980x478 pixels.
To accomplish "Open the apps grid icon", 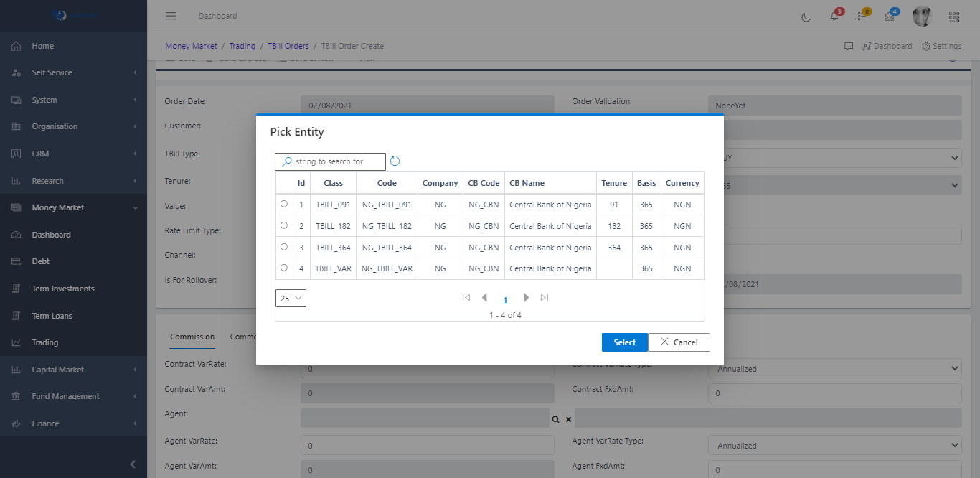I will (x=954, y=17).
